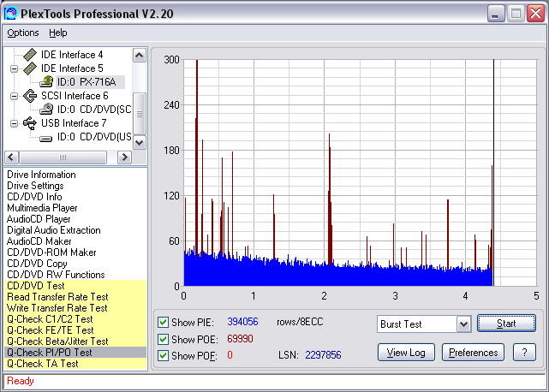This screenshot has width=549, height=392.
Task: Open Read Transfer Rate Test
Action: point(75,297)
